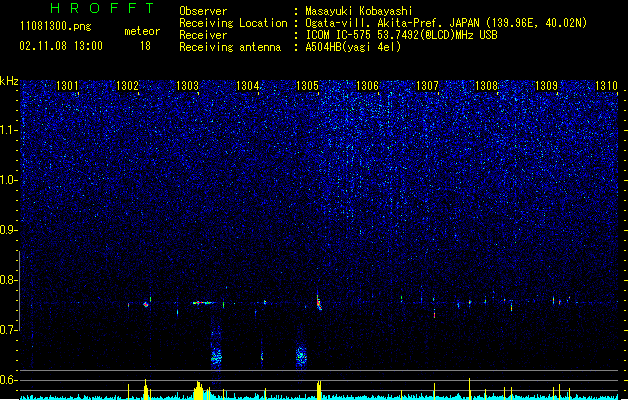This screenshot has width=629, height=400.
Task: Click the 1310 time marker
Action: point(606,86)
